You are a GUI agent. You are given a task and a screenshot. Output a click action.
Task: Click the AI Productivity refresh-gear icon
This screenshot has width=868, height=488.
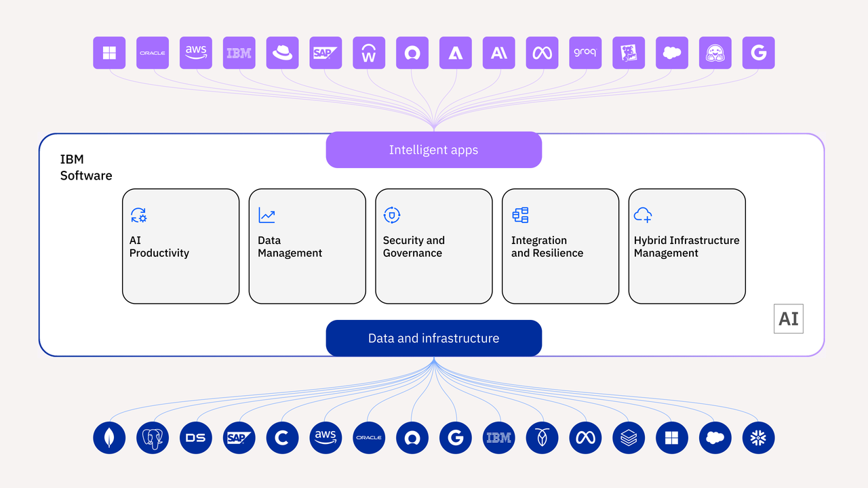(x=138, y=216)
